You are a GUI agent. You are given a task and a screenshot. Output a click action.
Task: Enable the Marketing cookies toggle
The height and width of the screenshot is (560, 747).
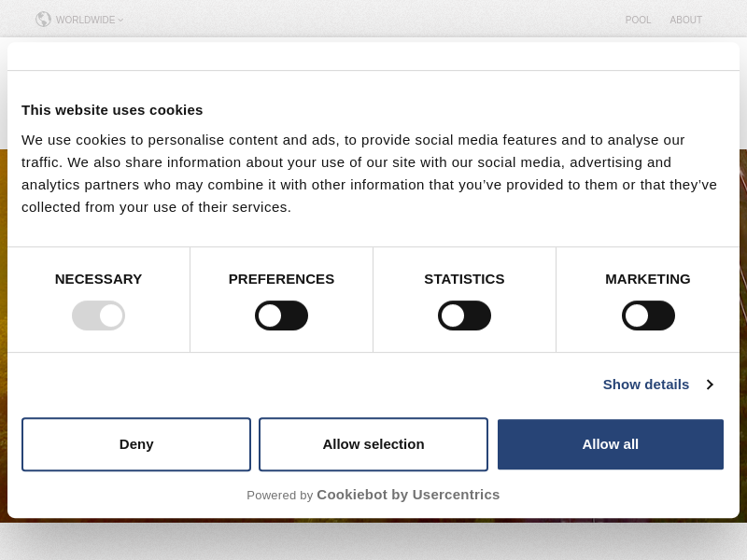[x=648, y=315]
